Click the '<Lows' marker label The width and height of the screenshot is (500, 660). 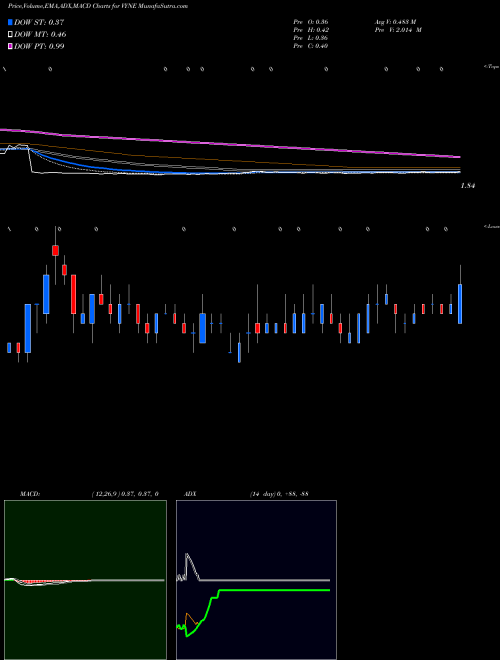[x=491, y=227]
